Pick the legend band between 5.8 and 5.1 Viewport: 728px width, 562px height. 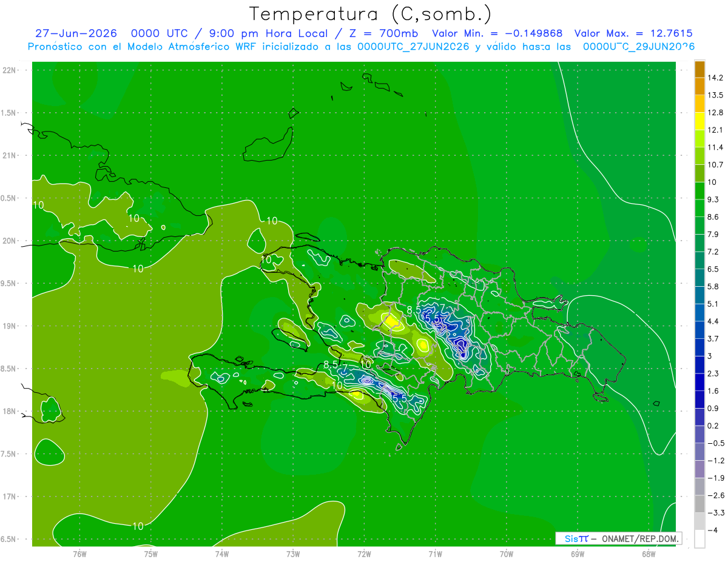click(x=699, y=295)
